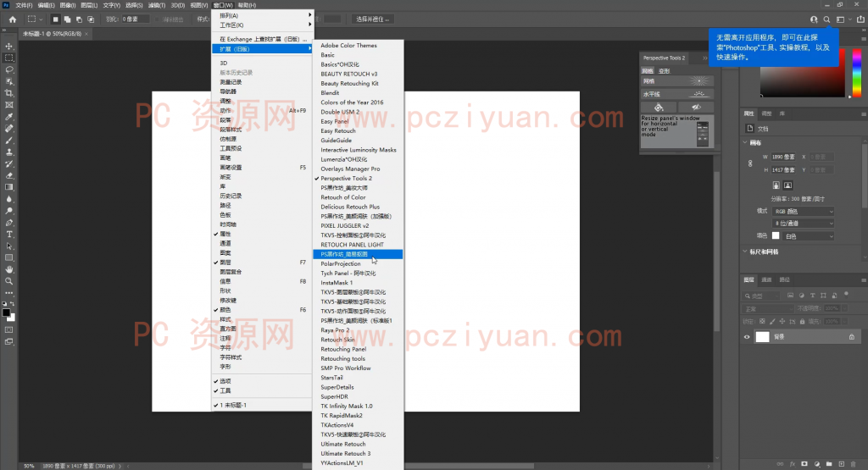Click the 网格 button in Perspective Tools
Viewport: 868px width, 470px height.
pyautogui.click(x=677, y=81)
